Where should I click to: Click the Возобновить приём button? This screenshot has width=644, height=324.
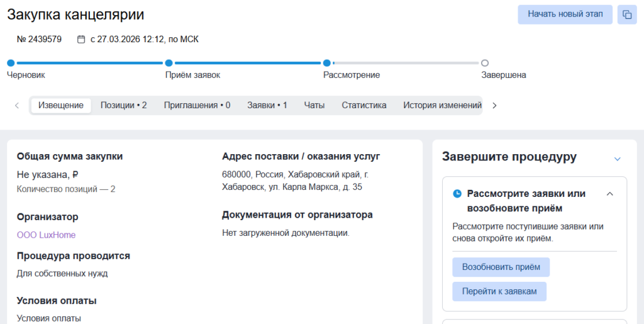[x=501, y=267]
